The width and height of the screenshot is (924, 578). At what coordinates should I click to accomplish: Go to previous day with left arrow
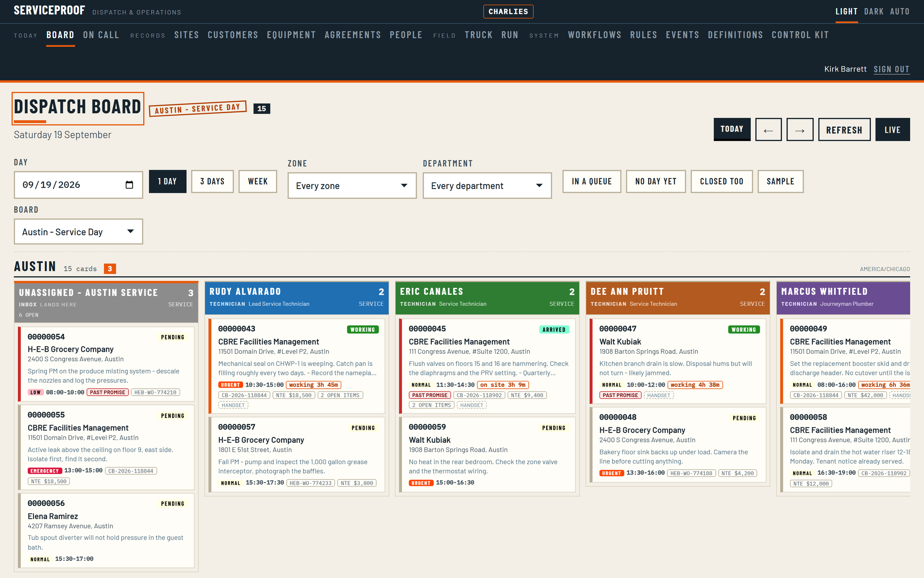click(x=768, y=130)
